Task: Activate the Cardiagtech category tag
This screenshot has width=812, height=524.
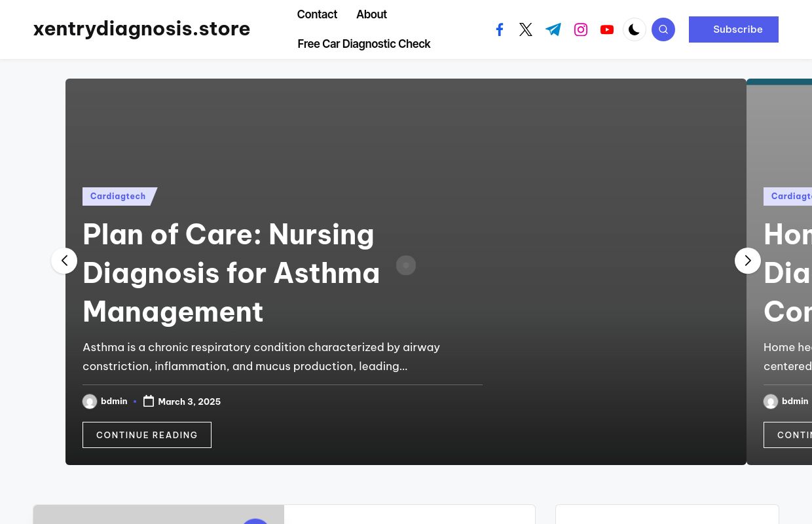Action: (118, 196)
